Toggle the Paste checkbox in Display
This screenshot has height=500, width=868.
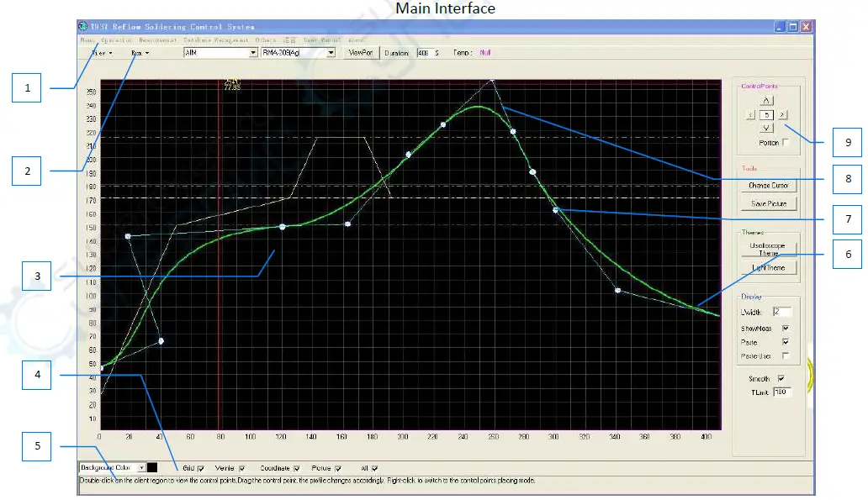coord(786,342)
